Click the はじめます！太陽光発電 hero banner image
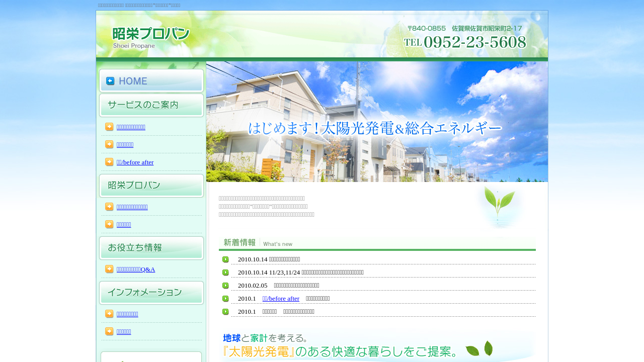This screenshot has height=362, width=644. point(376,122)
